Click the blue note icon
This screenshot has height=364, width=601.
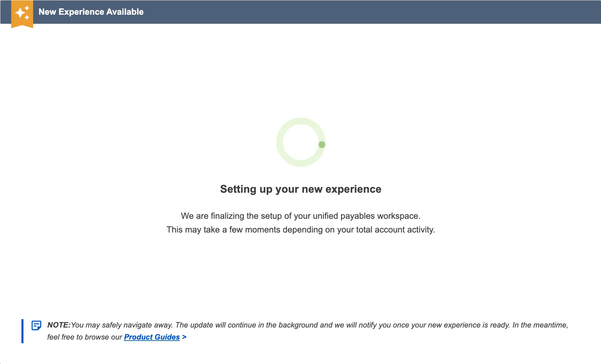coord(36,325)
